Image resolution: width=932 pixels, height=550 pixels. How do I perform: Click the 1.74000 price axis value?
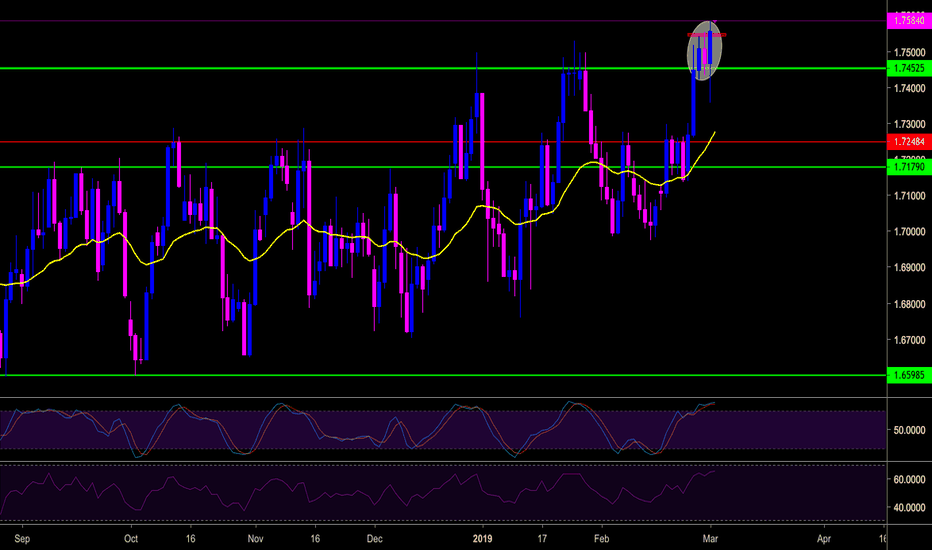[x=909, y=88]
